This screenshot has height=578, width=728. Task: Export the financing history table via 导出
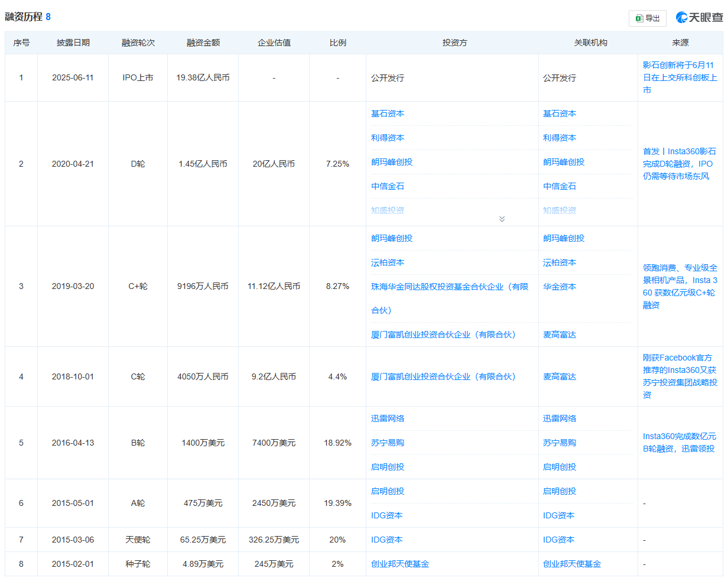(647, 18)
